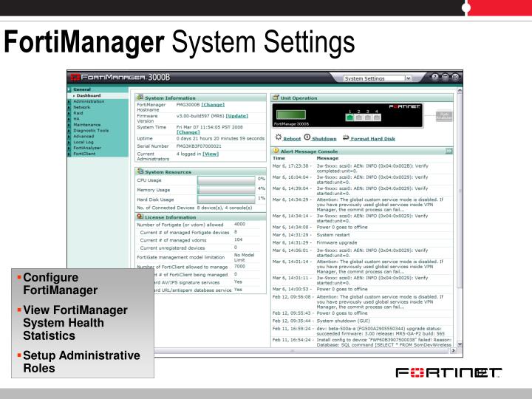
Task: Click the horizontal scrollbar right arrow
Action: (x=453, y=350)
